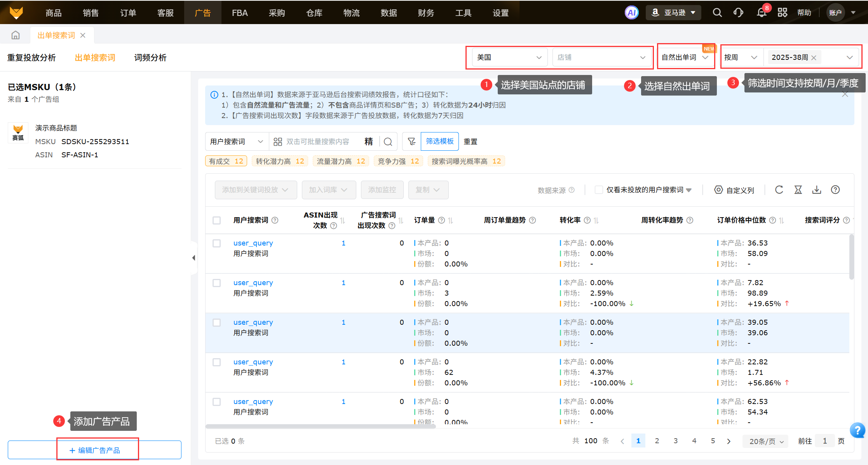Select the first user_query row checkbox
This screenshot has width=868, height=465.
pyautogui.click(x=217, y=243)
